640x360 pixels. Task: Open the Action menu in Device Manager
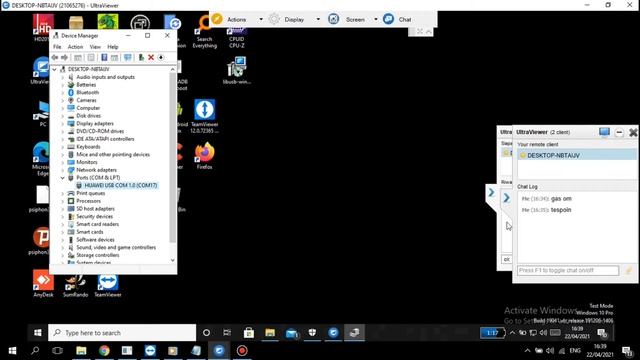[75, 47]
